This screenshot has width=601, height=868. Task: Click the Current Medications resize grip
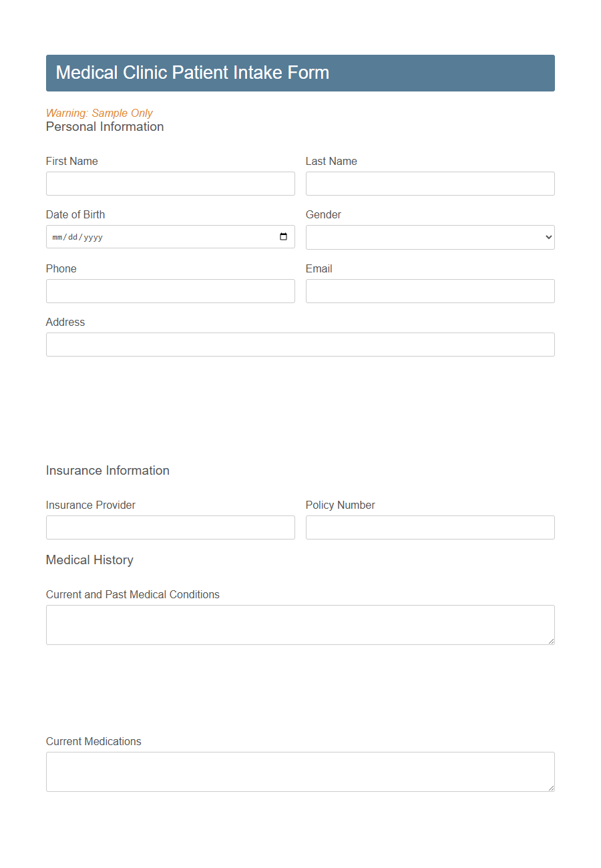click(x=552, y=789)
